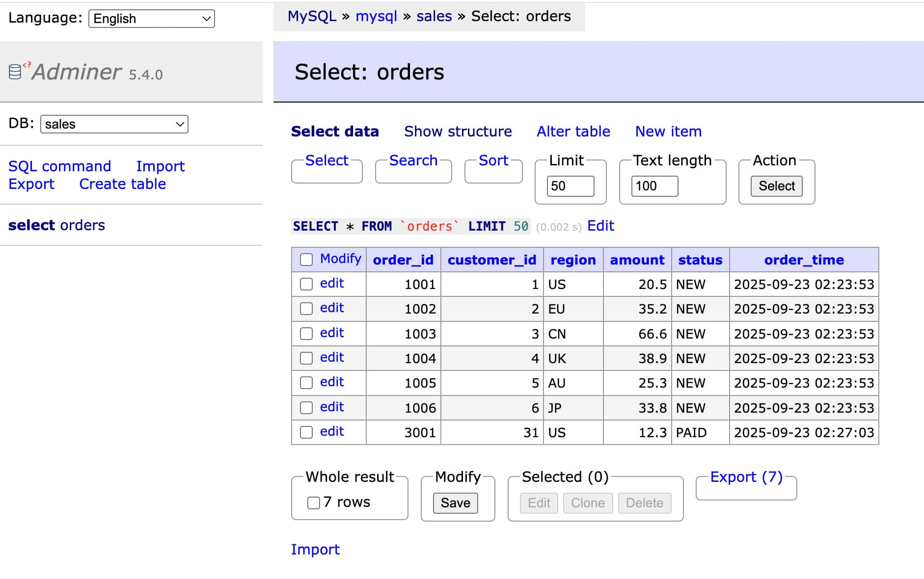Tick the checkbox for order 1003

[x=306, y=334]
